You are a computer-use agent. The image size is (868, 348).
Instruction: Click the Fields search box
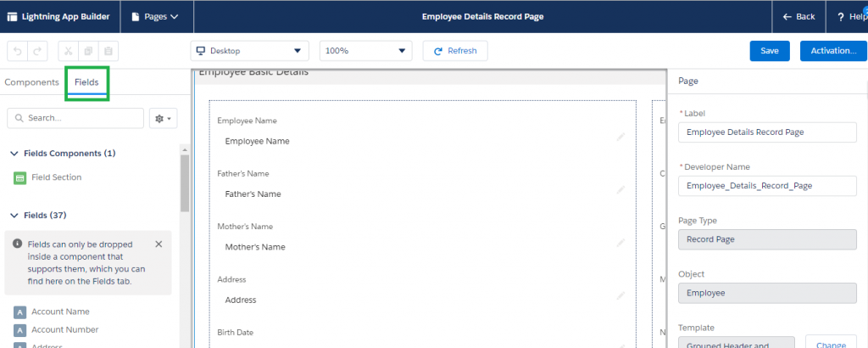[75, 118]
